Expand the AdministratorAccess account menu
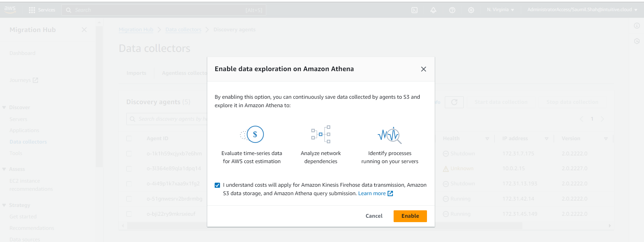The image size is (644, 242). click(x=582, y=10)
